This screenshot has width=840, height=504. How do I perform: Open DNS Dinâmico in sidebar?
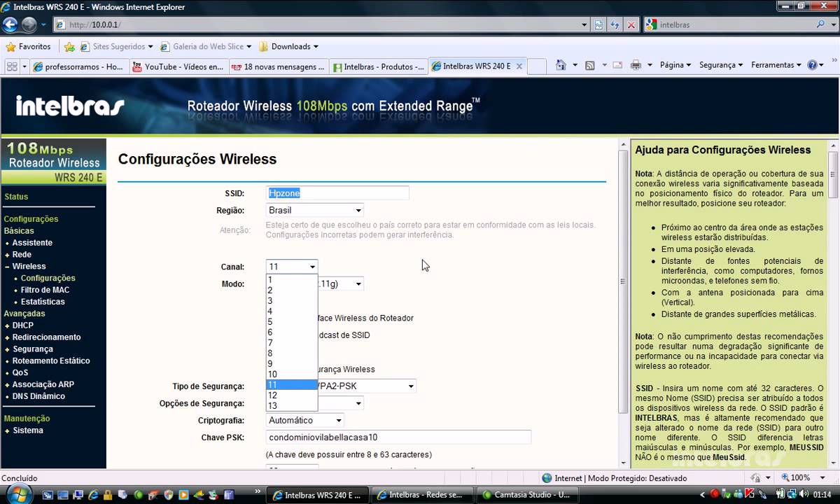38,396
